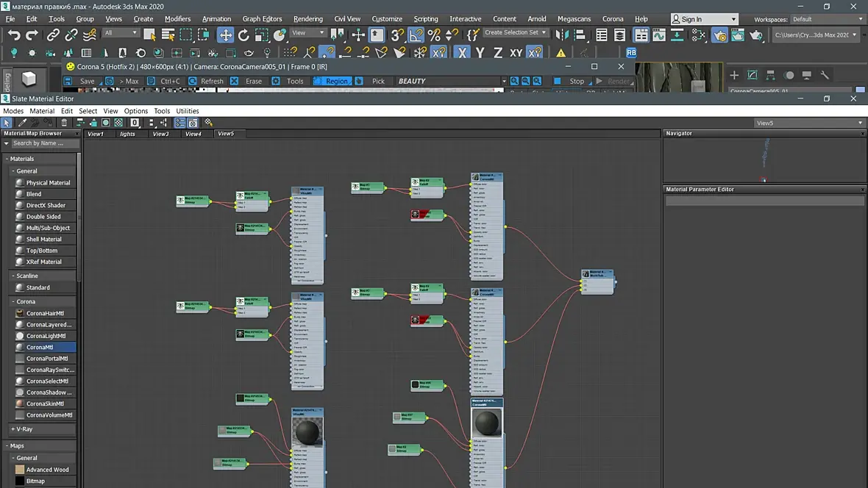Zoom in the Corona frame buffer
The width and height of the screenshot is (868, 488).
point(515,81)
